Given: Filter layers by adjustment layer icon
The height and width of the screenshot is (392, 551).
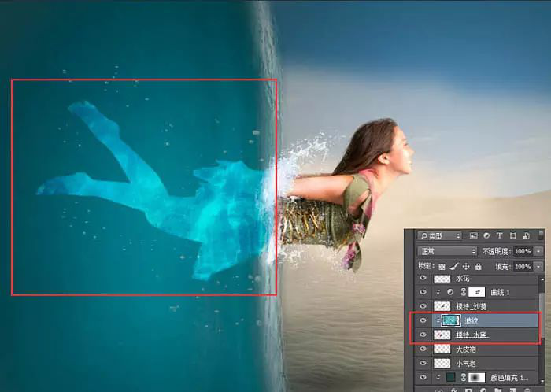Looking at the screenshot, I should (486, 235).
